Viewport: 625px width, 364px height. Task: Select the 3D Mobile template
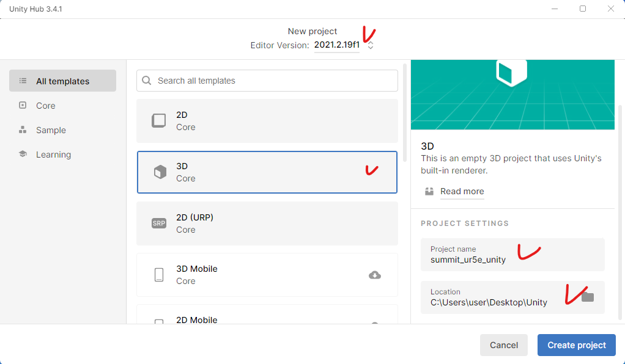tap(267, 275)
